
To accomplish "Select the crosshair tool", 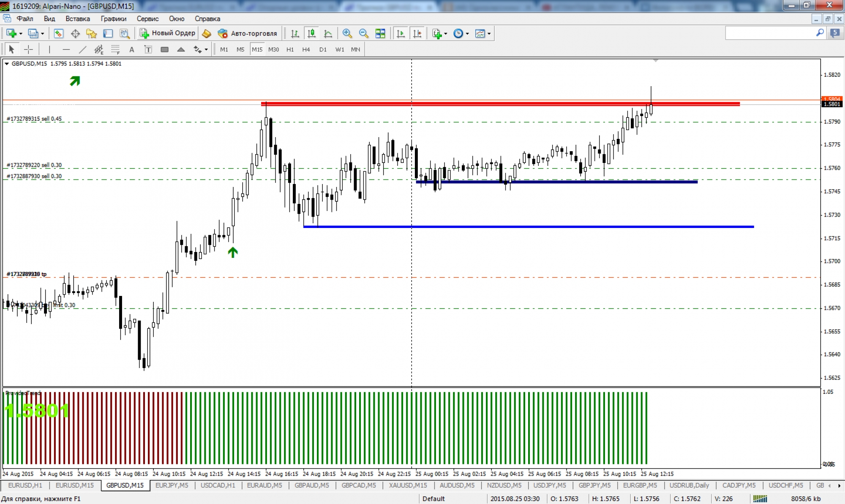I will point(28,49).
